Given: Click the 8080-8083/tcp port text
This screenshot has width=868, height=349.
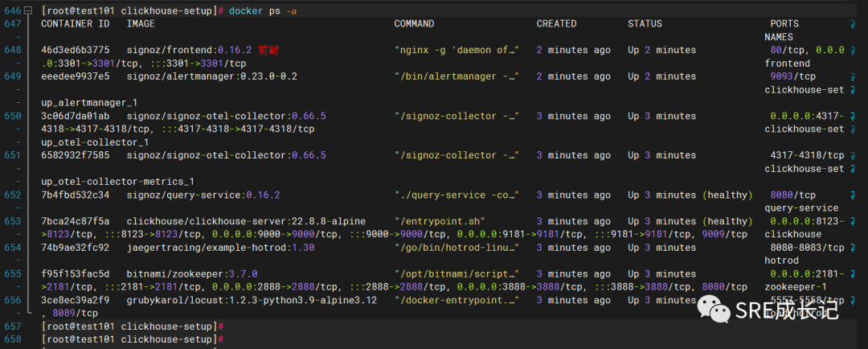Looking at the screenshot, I should click(x=807, y=248).
